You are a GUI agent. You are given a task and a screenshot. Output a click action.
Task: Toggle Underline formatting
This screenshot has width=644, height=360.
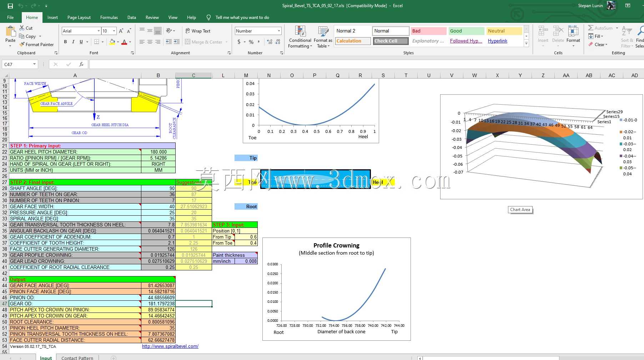(x=81, y=42)
